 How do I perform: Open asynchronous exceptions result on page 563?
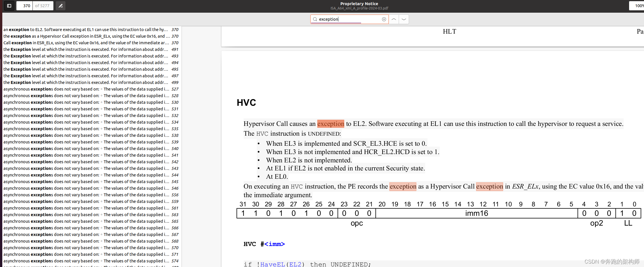tap(91, 215)
